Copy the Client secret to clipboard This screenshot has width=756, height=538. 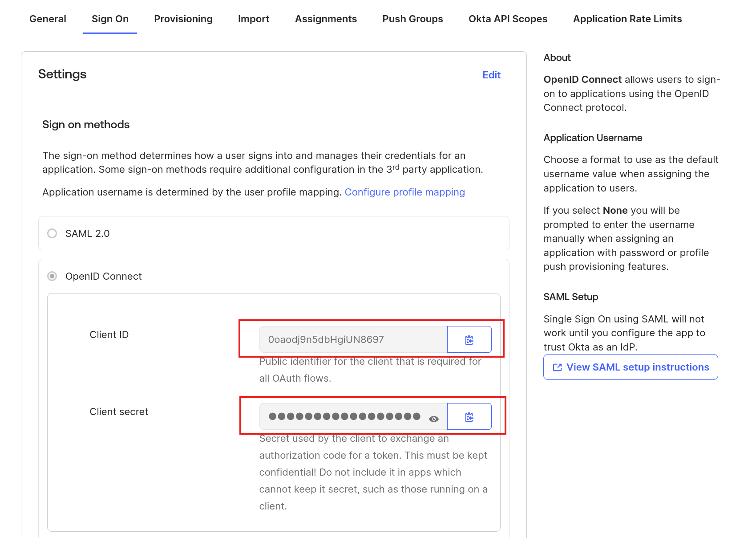469,416
